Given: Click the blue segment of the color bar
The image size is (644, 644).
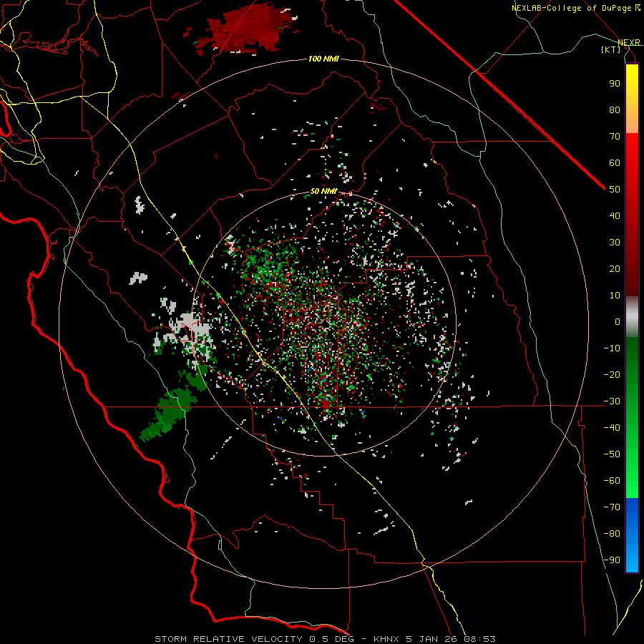Looking at the screenshot, I should click(x=632, y=535).
